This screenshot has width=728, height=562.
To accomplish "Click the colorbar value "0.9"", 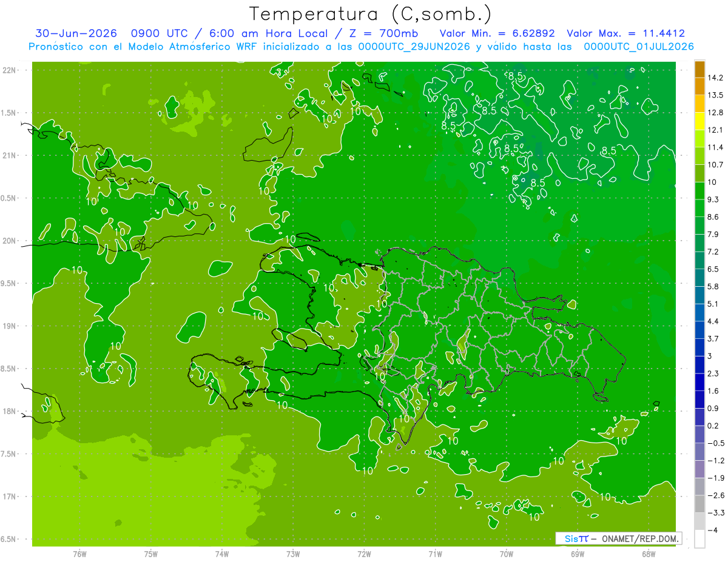I will (714, 409).
